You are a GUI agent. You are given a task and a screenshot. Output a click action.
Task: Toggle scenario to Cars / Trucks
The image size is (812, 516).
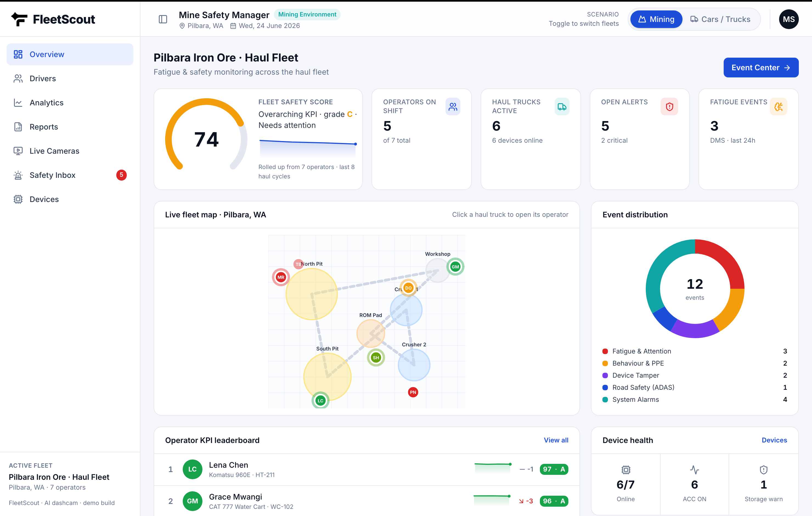(720, 19)
